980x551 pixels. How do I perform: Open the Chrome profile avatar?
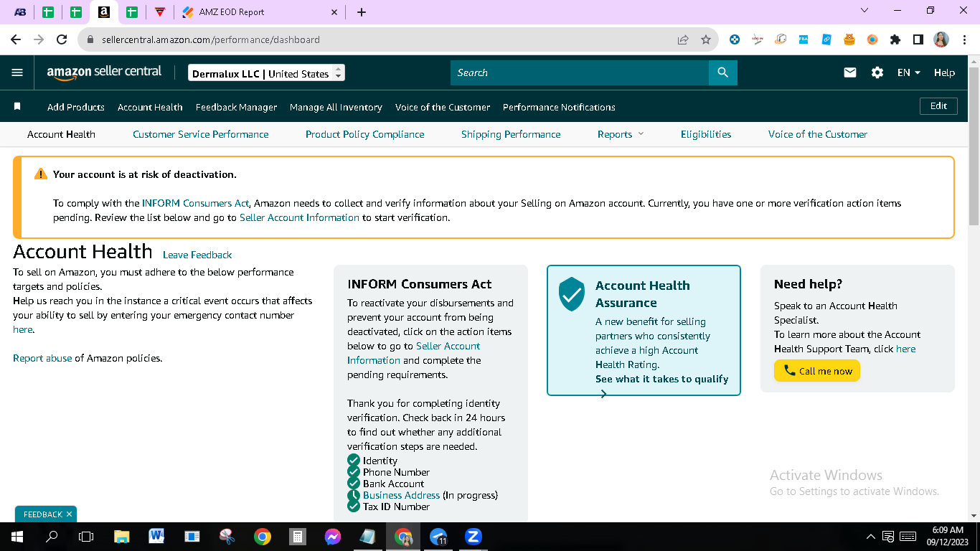941,39
